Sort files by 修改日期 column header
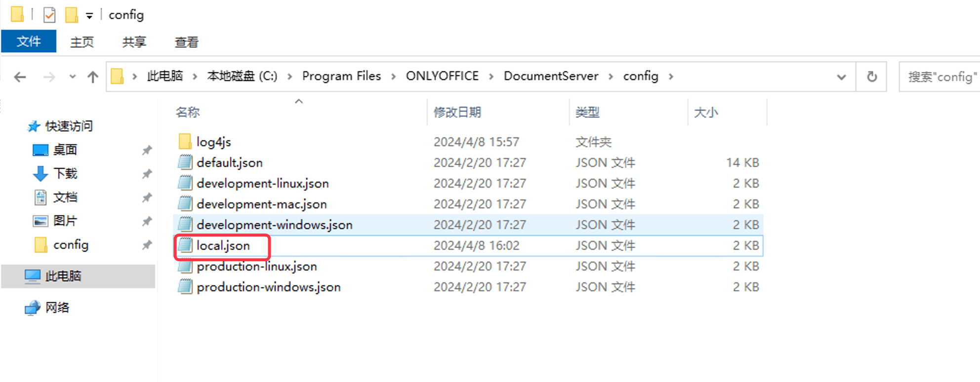Screen dimensions: 980x382 (x=457, y=112)
